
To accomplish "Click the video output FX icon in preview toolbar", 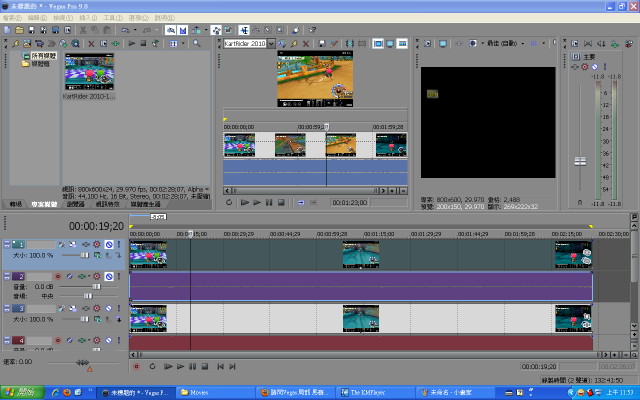I will tap(459, 43).
